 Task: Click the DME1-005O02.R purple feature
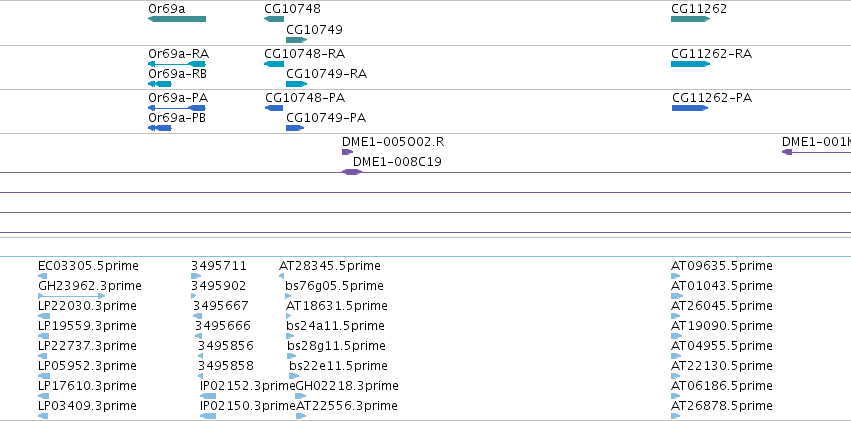[x=347, y=152]
